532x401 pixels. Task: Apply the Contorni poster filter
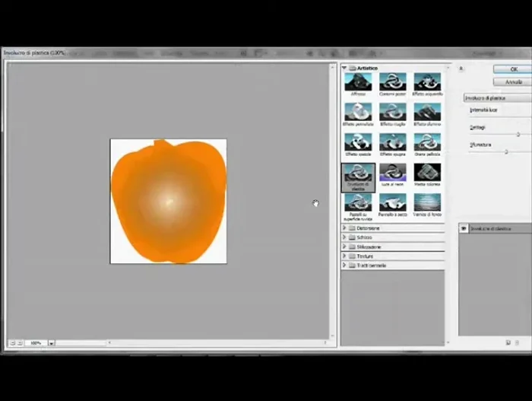pyautogui.click(x=392, y=82)
